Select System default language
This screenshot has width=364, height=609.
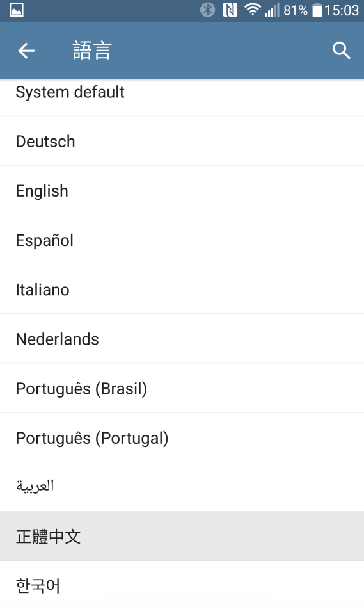(x=182, y=97)
